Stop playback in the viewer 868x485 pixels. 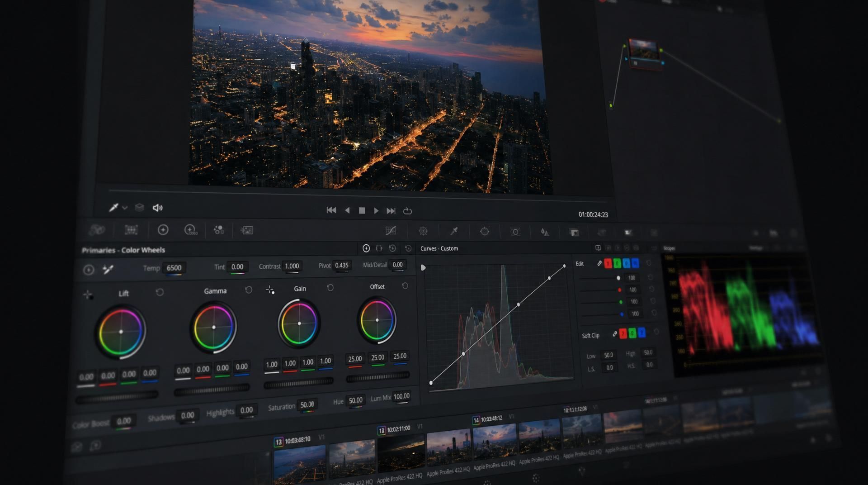coord(362,210)
